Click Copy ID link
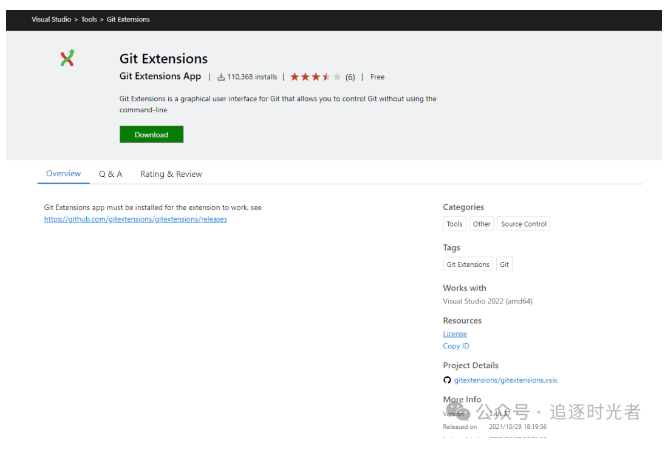The width and height of the screenshot is (666, 457). (456, 346)
